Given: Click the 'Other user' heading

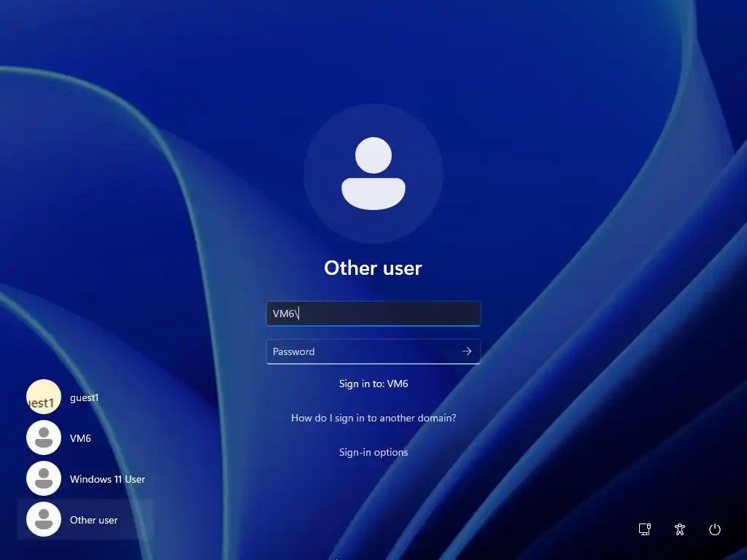Looking at the screenshot, I should pyautogui.click(x=373, y=268).
